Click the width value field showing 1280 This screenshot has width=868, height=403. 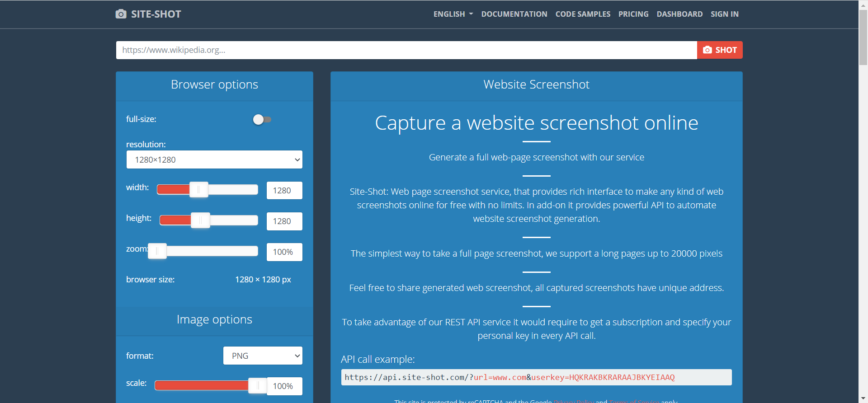pos(284,191)
